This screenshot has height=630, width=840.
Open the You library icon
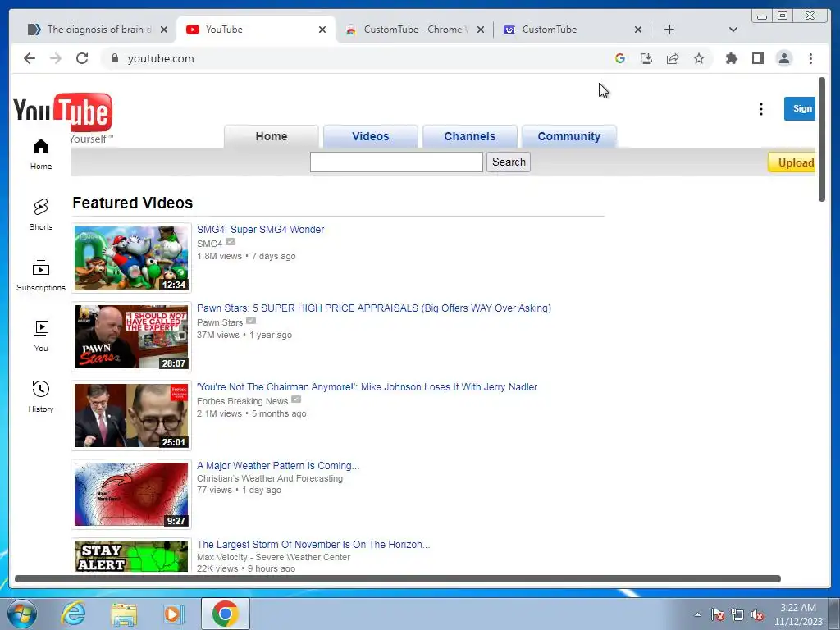click(41, 336)
